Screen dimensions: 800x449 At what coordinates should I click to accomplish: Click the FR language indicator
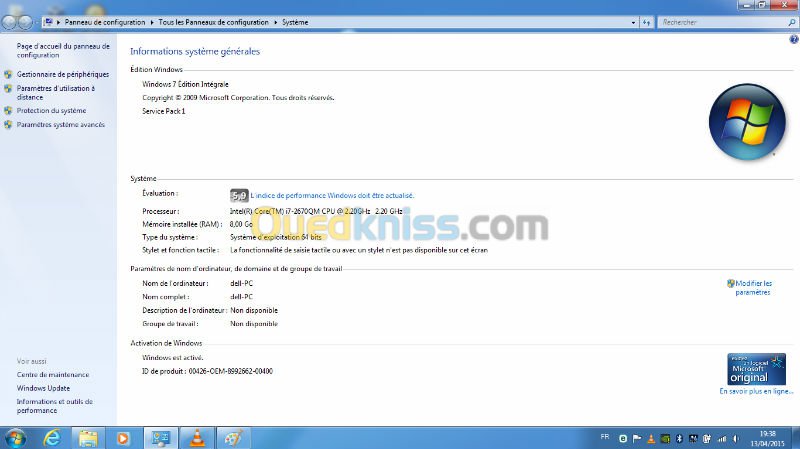coord(605,437)
